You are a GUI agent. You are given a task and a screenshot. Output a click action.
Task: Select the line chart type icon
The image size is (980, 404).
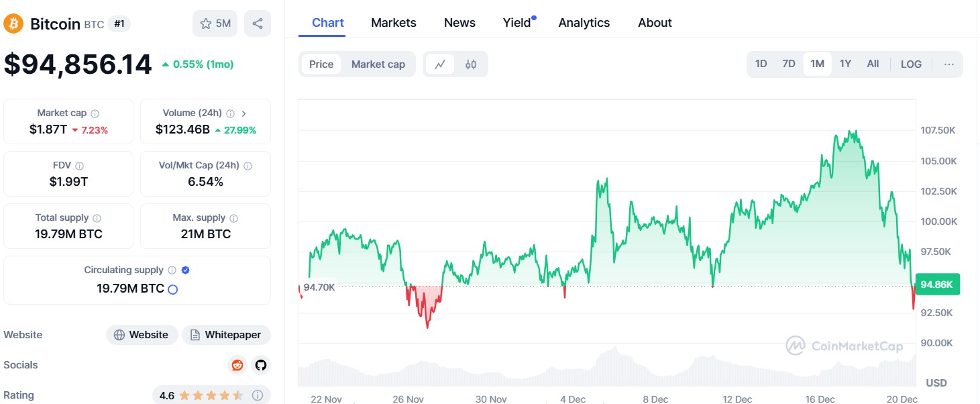click(x=440, y=64)
